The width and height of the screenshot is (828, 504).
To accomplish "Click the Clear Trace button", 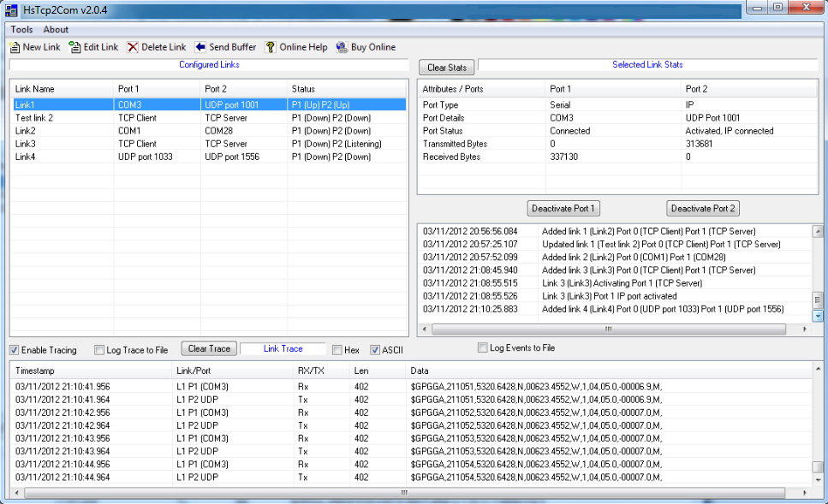I will coord(209,348).
